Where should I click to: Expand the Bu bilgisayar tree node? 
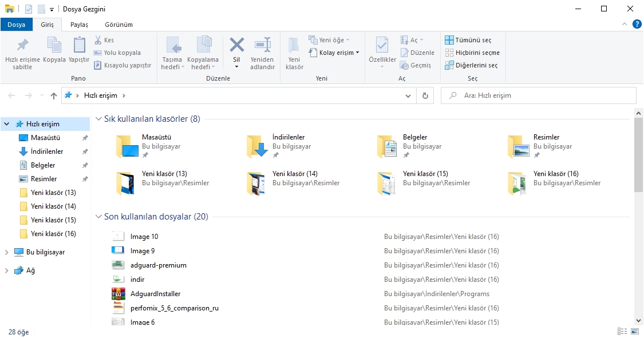pos(6,252)
